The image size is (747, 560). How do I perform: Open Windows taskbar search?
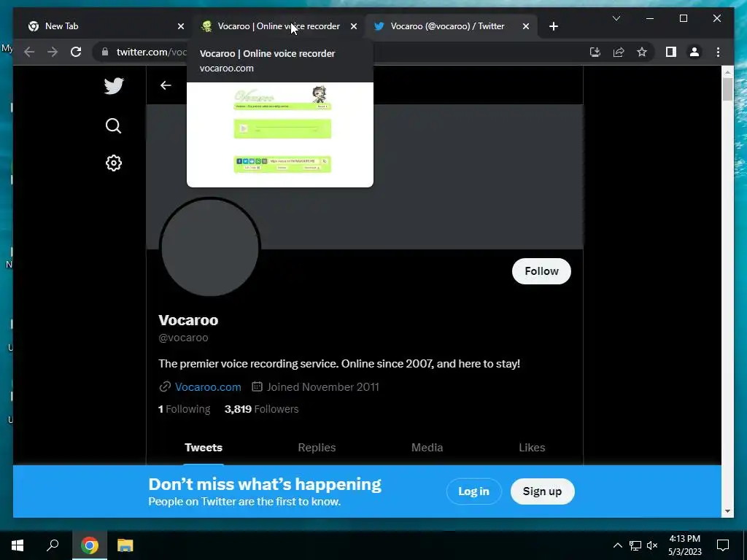tap(53, 545)
